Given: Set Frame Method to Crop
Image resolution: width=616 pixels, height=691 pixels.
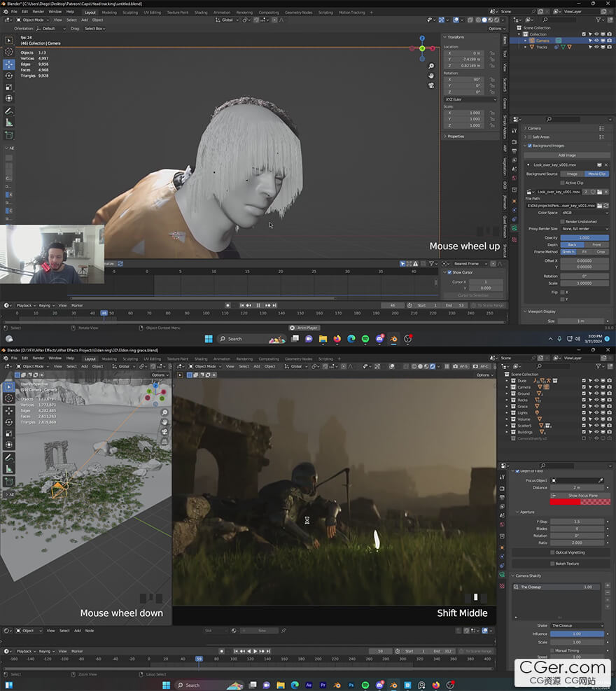Looking at the screenshot, I should (601, 251).
